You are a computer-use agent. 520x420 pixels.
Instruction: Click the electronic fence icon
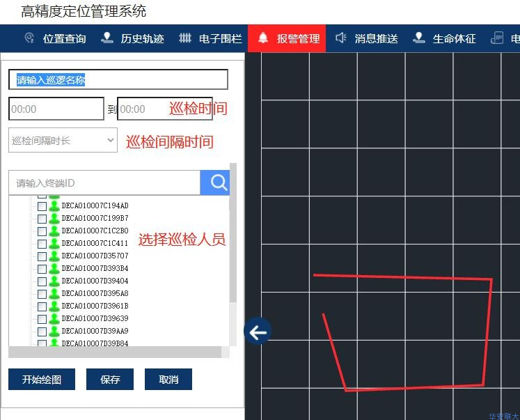[x=185, y=38]
